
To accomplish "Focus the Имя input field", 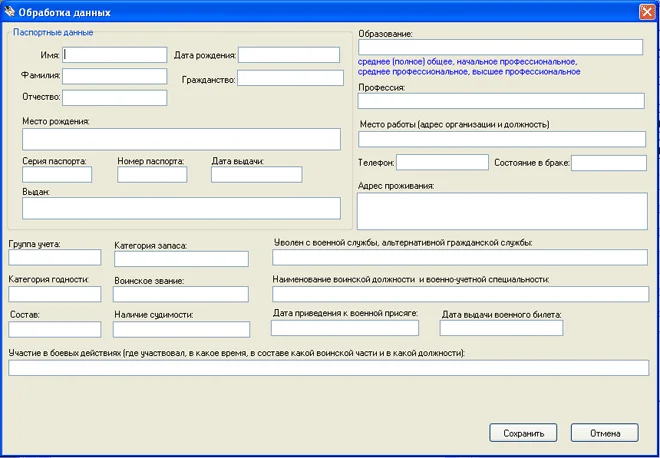I will pyautogui.click(x=115, y=55).
